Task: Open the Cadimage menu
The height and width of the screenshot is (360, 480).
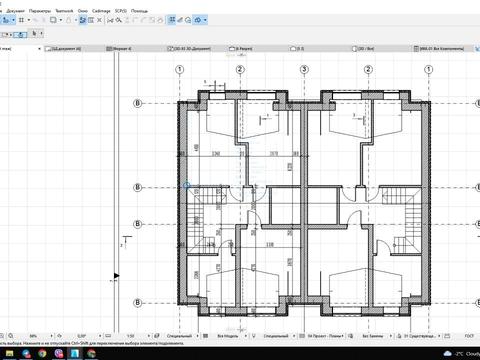Action: pyautogui.click(x=101, y=11)
